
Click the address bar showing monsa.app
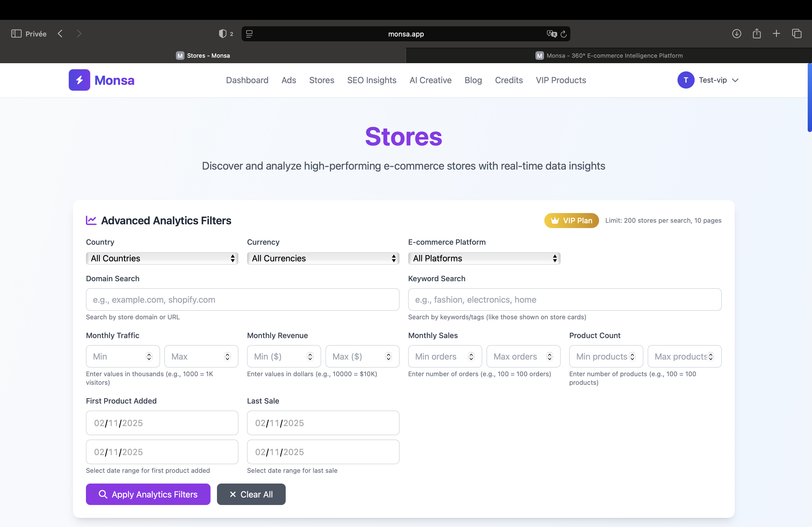(x=406, y=34)
